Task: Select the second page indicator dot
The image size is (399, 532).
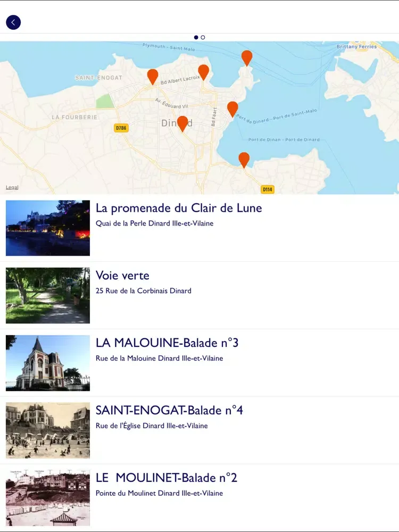Action: pos(203,37)
